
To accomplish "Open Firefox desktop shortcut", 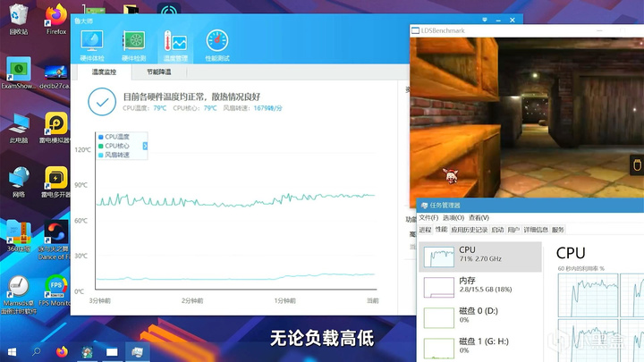I will [56, 20].
